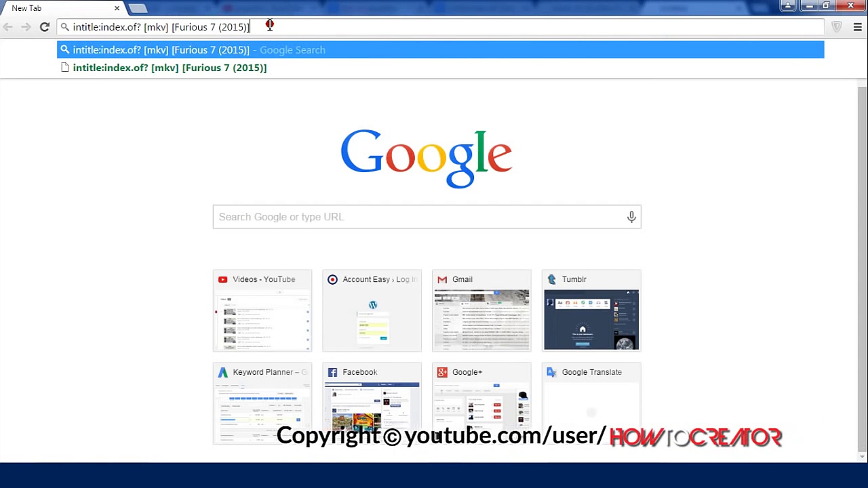Click the page icon in second suggestion
The height and width of the screenshot is (488, 868).
click(x=65, y=68)
